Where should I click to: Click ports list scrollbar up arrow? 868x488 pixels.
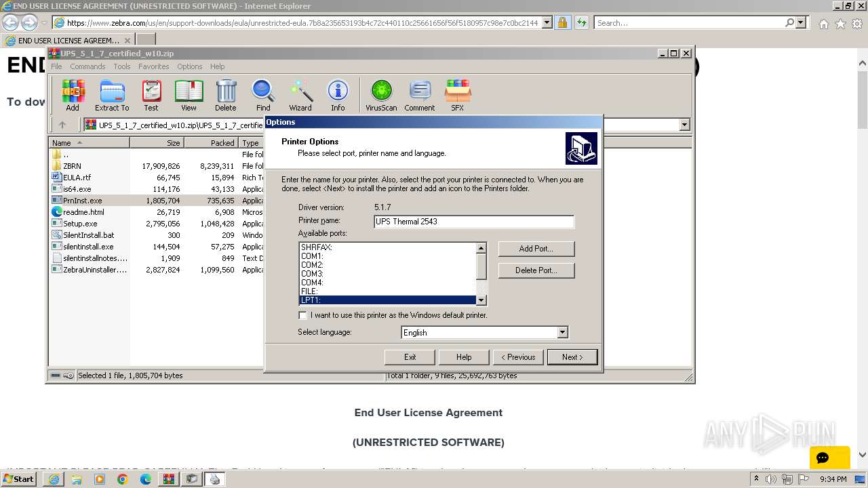[x=481, y=248]
